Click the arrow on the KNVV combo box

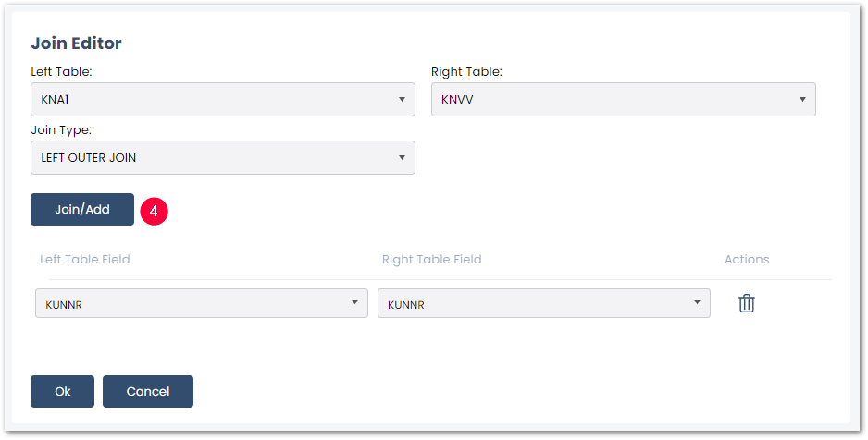802,100
